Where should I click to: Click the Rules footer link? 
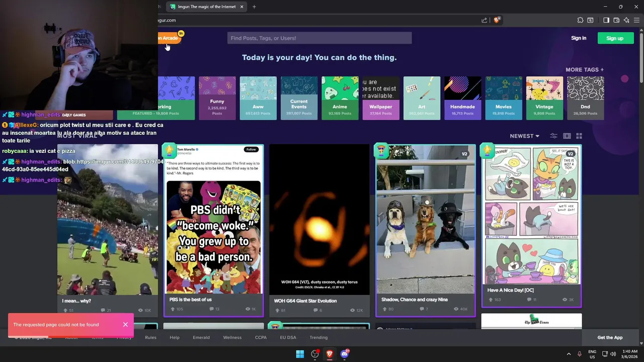point(150,337)
